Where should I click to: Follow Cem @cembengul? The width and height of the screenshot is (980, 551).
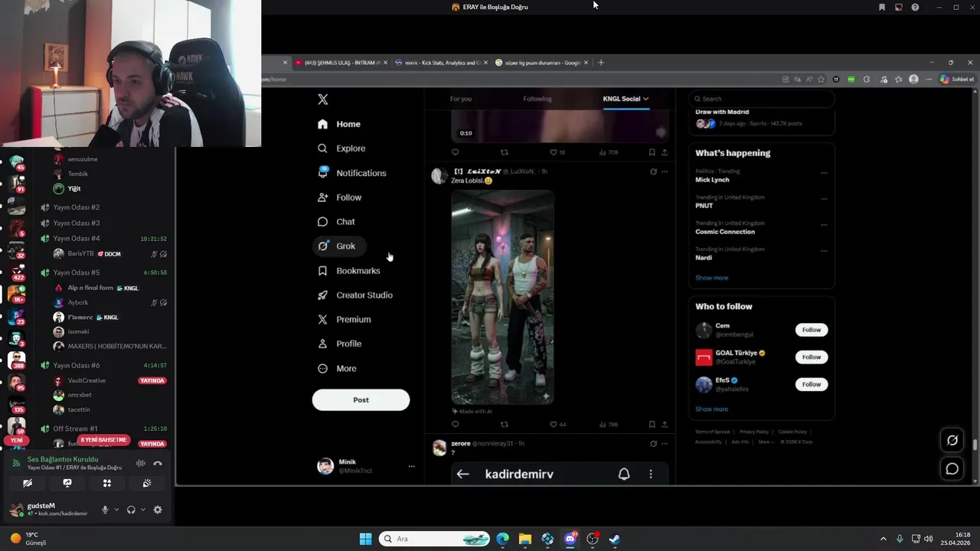click(811, 330)
